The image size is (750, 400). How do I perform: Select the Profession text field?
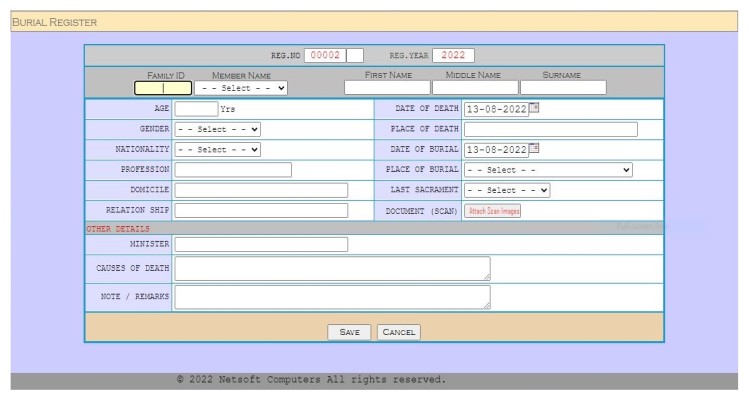pyautogui.click(x=233, y=170)
